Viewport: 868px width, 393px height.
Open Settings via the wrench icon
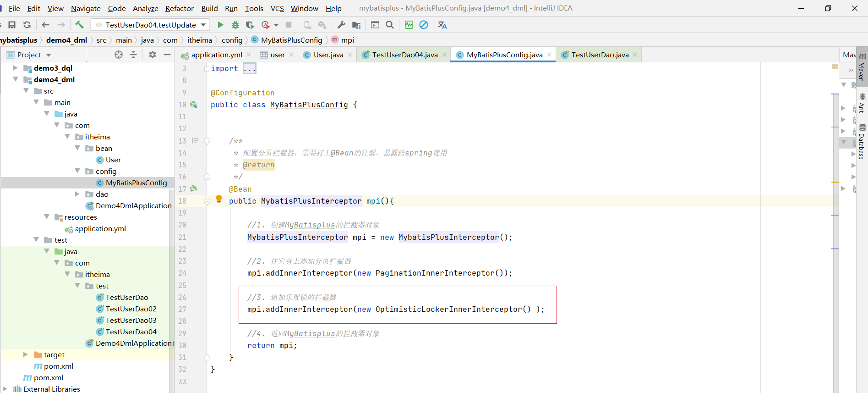pyautogui.click(x=341, y=25)
